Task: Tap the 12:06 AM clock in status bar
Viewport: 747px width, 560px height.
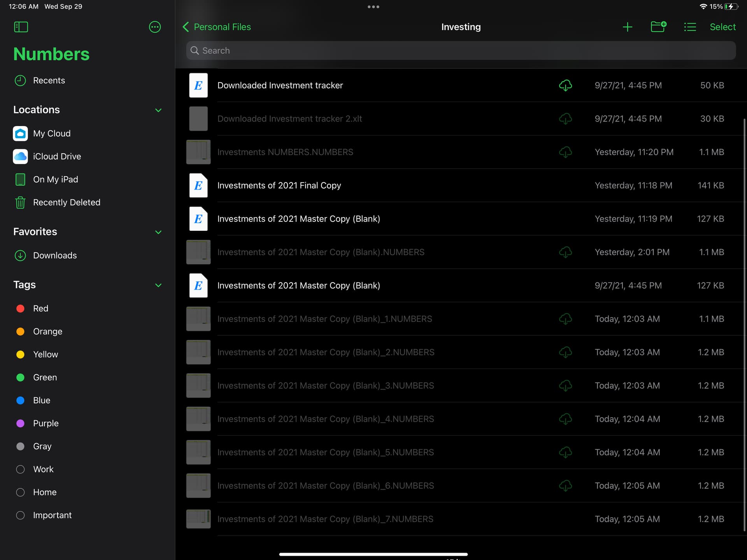Action: pyautogui.click(x=23, y=7)
